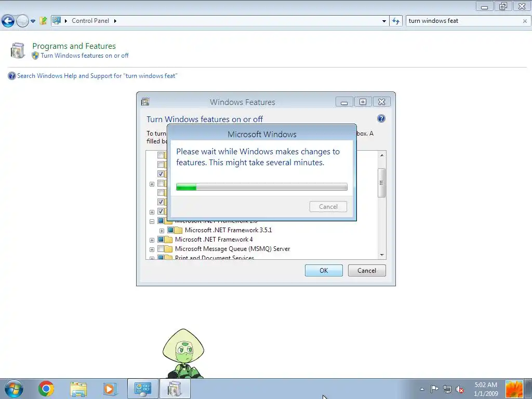532x399 pixels.
Task: Click the up-folder icon beside address bar
Action: [43, 21]
